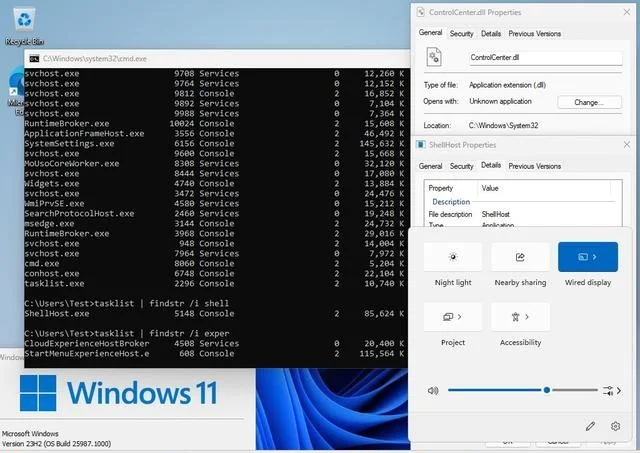Close the ControlCenter.dll Properties window
Viewport: 640px width, 453px height.
pyautogui.click(x=627, y=12)
